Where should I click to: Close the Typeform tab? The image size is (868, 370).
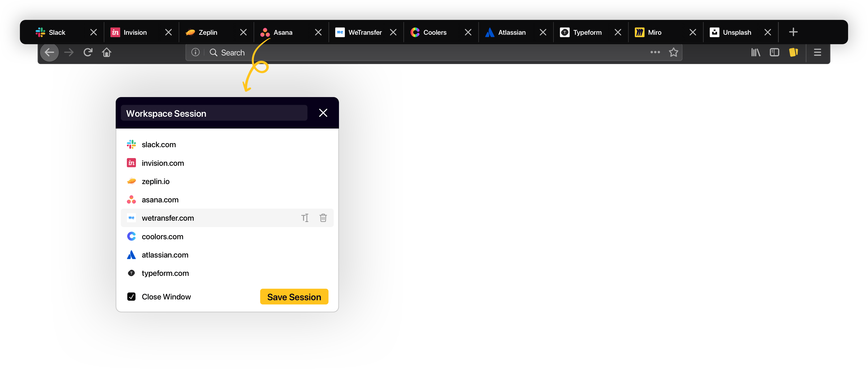click(618, 32)
